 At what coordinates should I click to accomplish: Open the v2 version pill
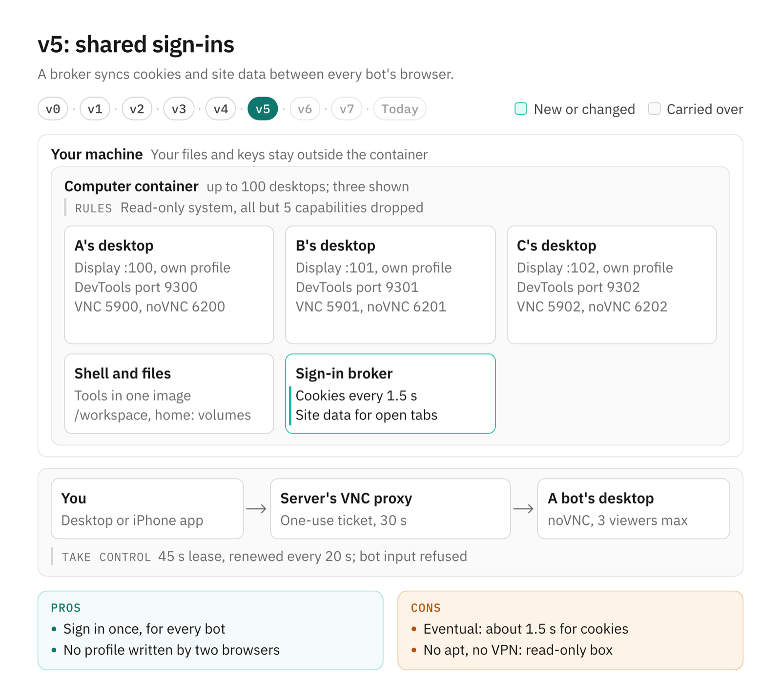tap(137, 109)
